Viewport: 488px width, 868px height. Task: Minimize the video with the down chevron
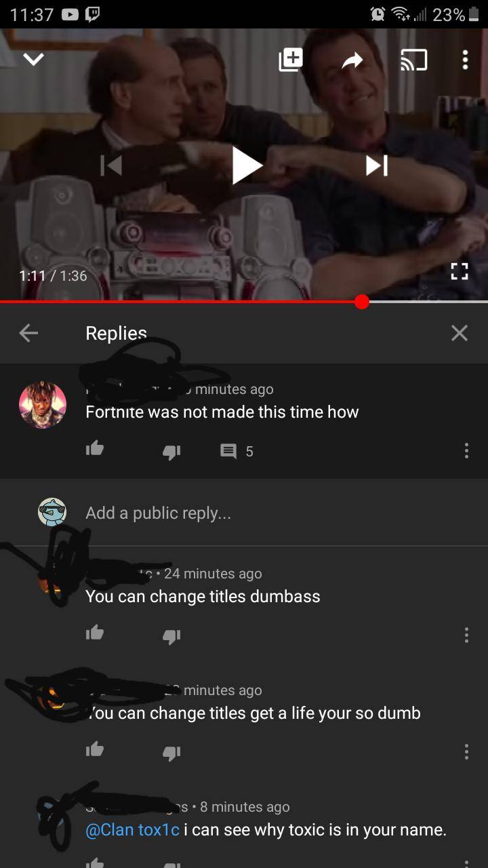pyautogui.click(x=33, y=60)
